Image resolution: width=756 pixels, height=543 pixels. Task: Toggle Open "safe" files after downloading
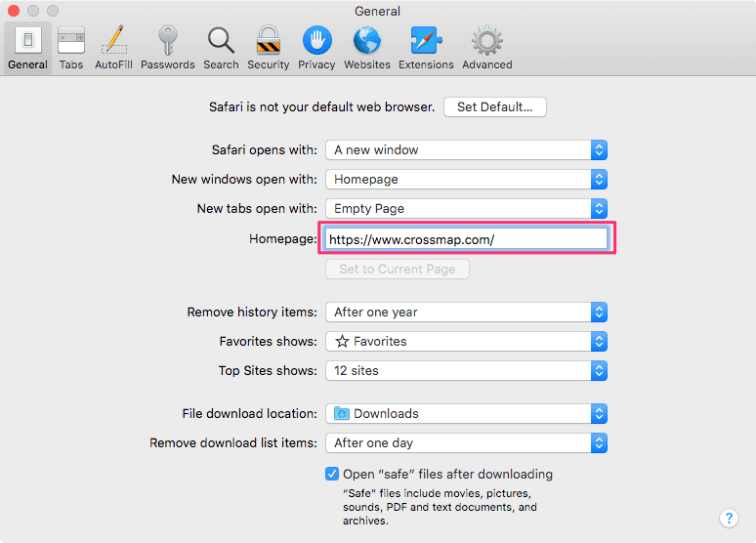pyautogui.click(x=332, y=474)
